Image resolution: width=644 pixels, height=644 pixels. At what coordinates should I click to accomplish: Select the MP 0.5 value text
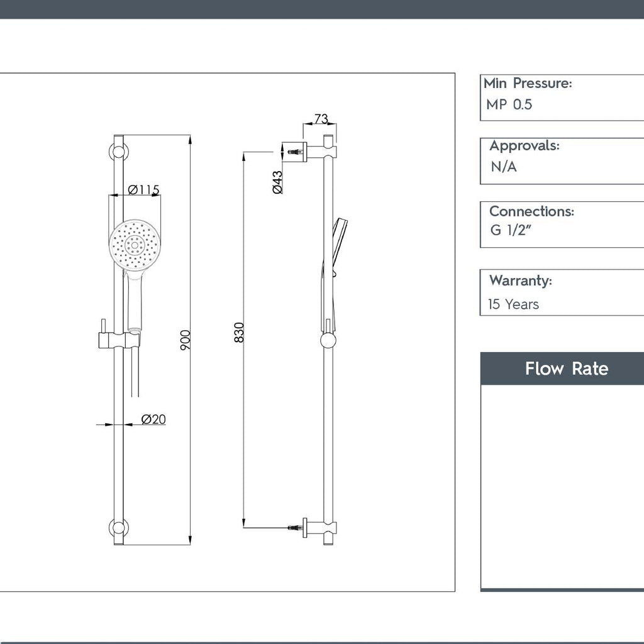pos(509,106)
